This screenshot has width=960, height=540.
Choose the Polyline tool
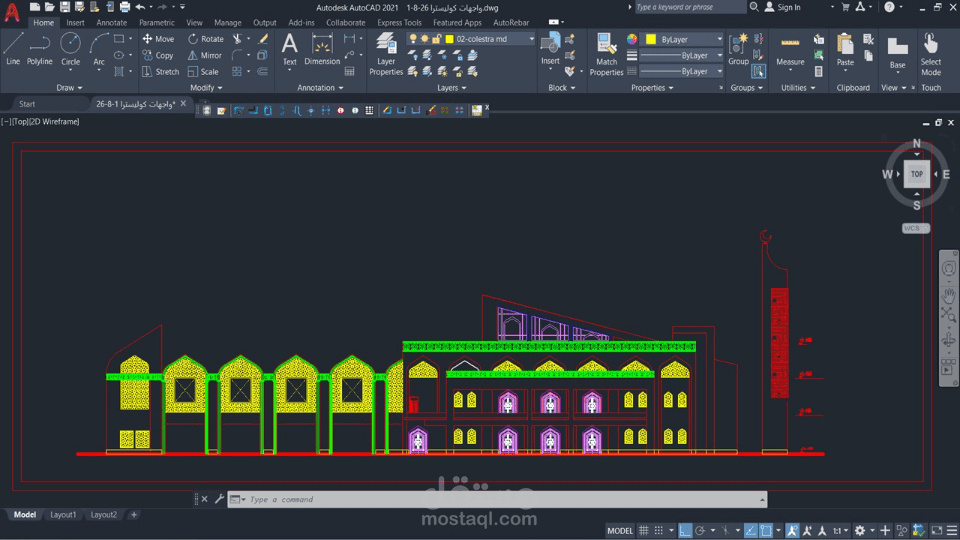tap(39, 49)
